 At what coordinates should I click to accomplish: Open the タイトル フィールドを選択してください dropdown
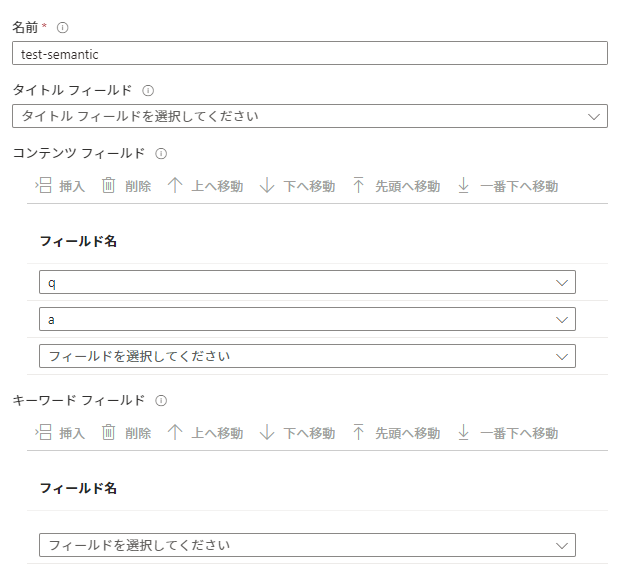(x=310, y=116)
